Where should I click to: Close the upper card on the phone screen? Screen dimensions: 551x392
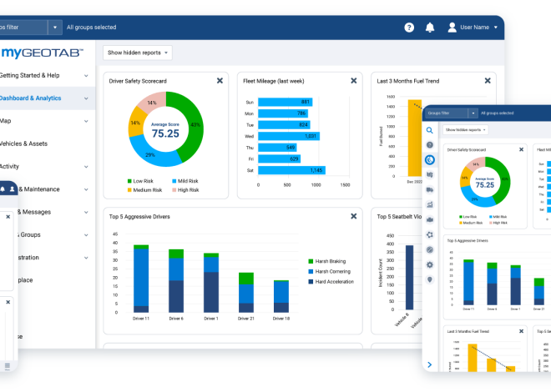[8, 217]
